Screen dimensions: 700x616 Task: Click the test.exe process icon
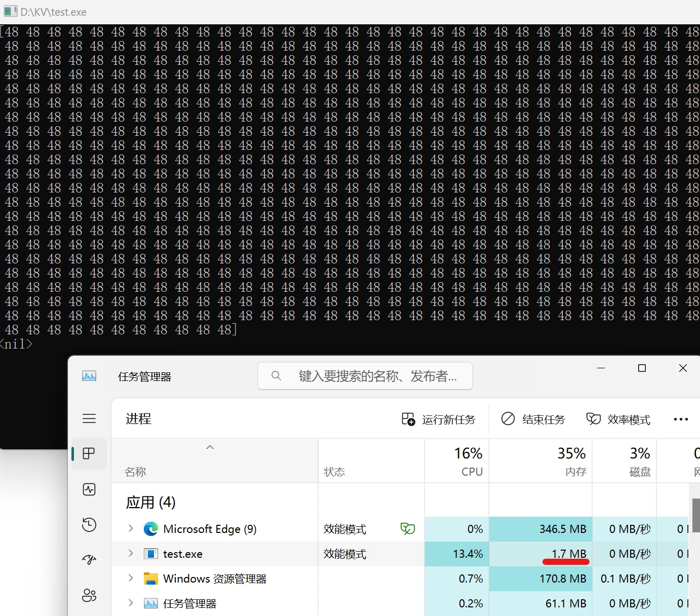[x=150, y=554]
